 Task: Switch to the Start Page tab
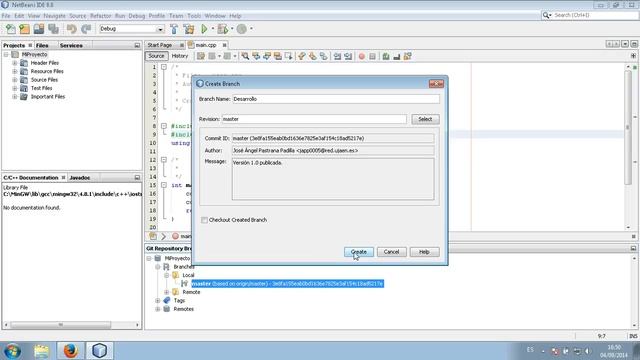(160, 45)
